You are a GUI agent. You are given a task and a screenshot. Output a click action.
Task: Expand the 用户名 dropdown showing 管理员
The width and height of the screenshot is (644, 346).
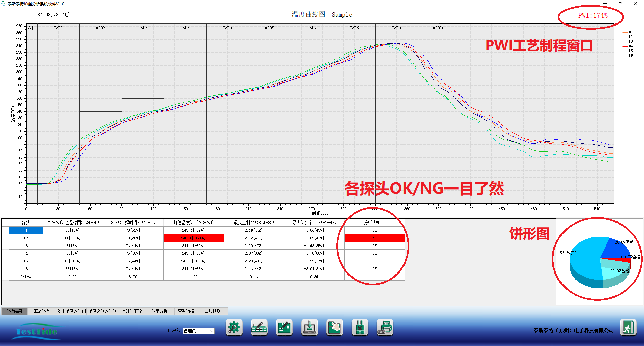point(211,331)
